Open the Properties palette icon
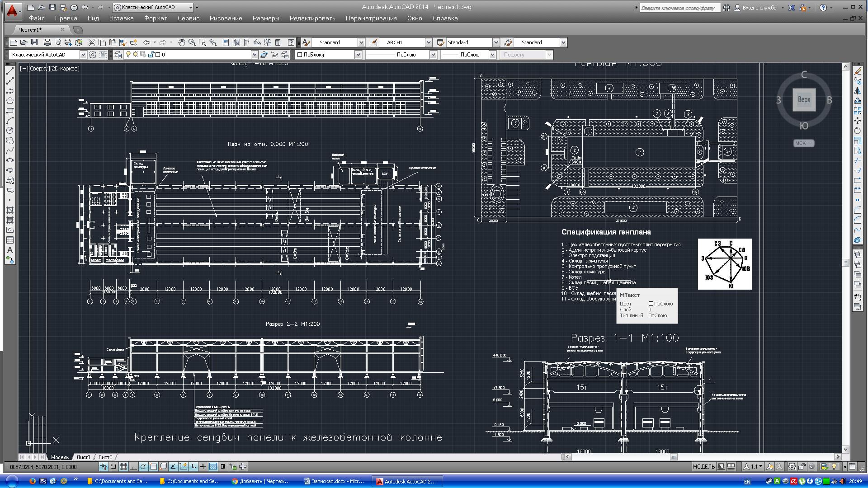 click(226, 42)
